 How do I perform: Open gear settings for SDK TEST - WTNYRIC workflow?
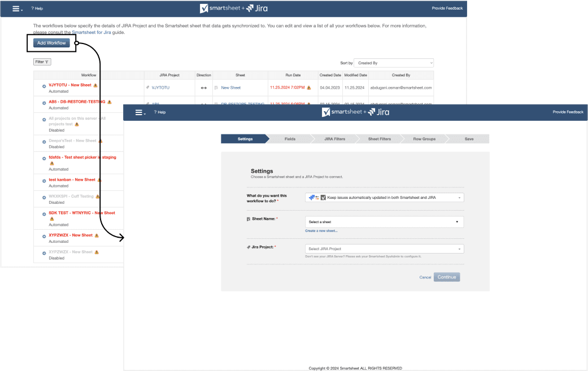point(44,215)
